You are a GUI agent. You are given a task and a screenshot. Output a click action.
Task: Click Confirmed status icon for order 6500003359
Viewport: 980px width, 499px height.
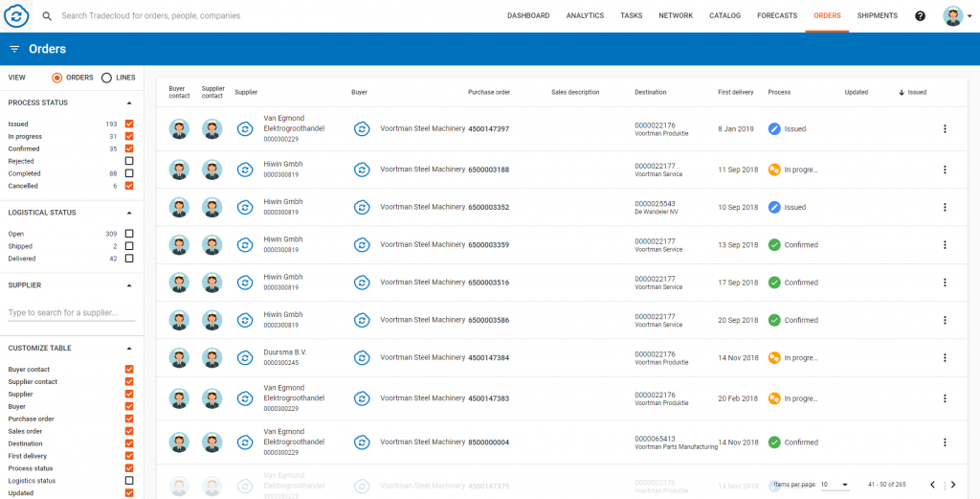774,244
